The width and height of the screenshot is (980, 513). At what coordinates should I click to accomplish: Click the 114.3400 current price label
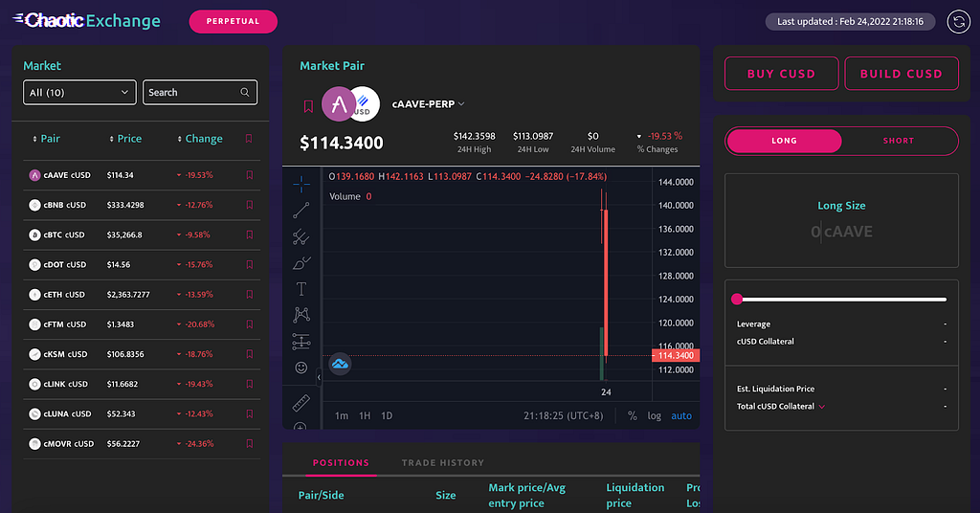coord(676,355)
